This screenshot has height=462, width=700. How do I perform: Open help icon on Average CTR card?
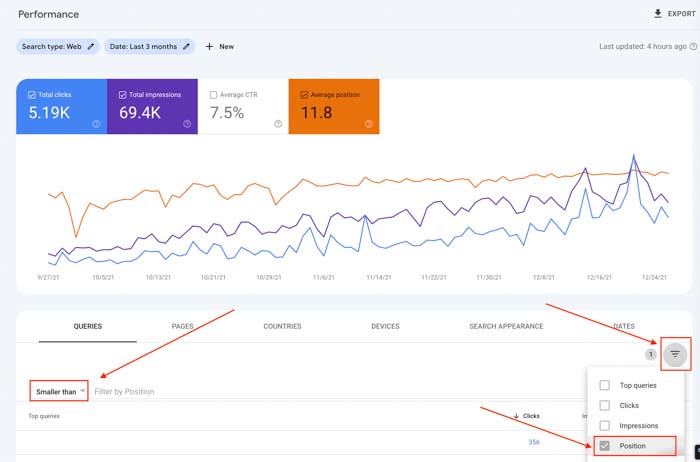(x=278, y=124)
